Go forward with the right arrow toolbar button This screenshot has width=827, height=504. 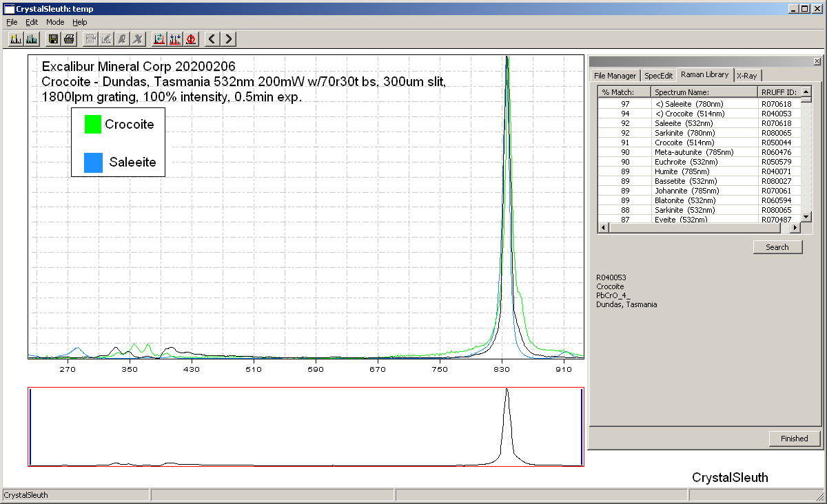229,39
